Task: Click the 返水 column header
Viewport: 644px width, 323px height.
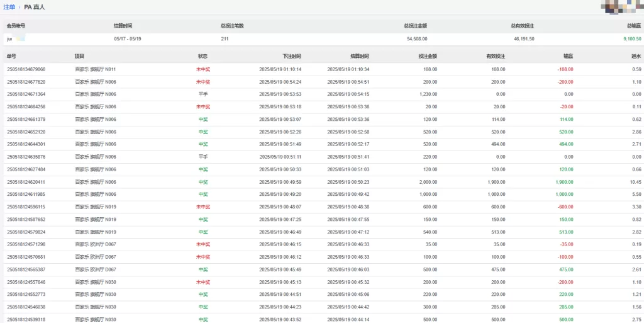Action: tap(636, 56)
